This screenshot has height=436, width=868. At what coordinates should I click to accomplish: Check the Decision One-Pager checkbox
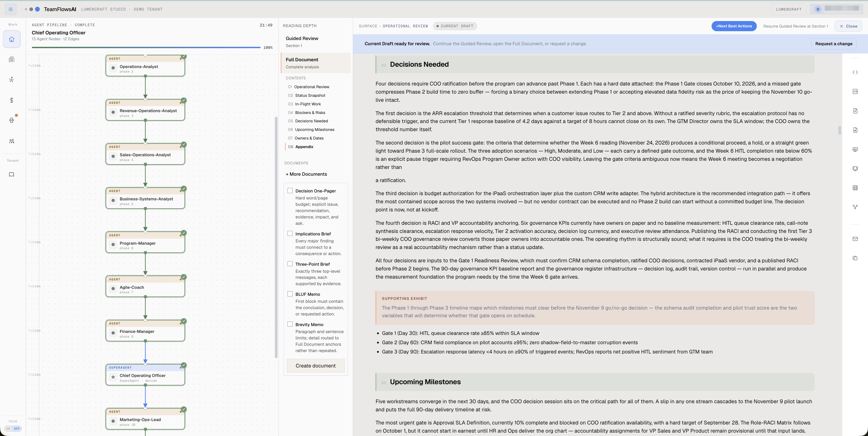290,190
